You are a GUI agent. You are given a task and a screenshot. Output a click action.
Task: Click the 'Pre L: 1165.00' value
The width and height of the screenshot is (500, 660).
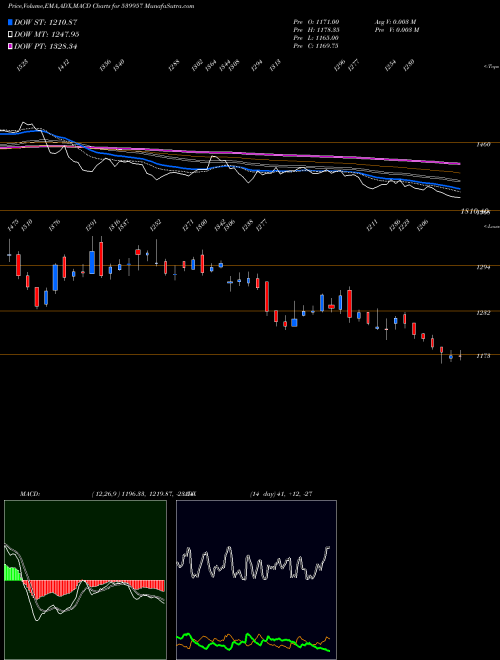coord(316,38)
